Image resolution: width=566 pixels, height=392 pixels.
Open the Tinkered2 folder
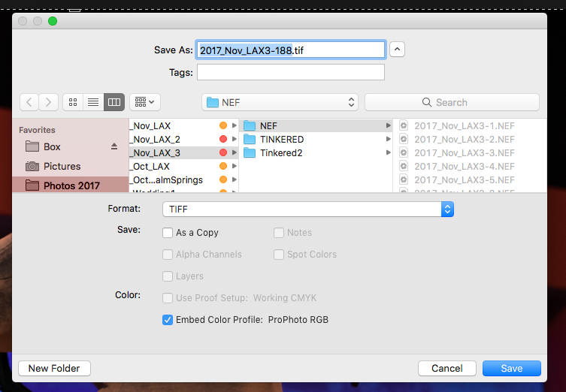click(x=316, y=153)
